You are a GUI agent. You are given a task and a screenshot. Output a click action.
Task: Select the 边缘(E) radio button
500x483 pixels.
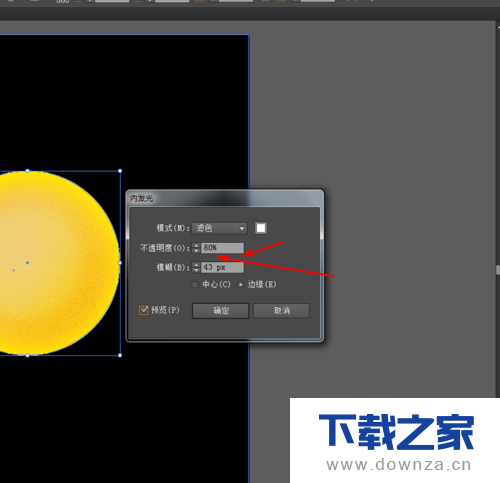(240, 285)
